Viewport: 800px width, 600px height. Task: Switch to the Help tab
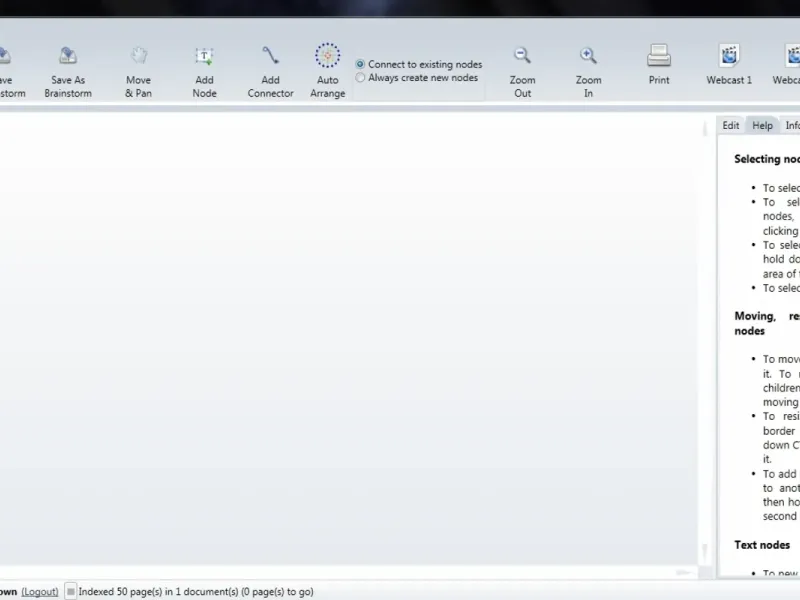(x=762, y=126)
